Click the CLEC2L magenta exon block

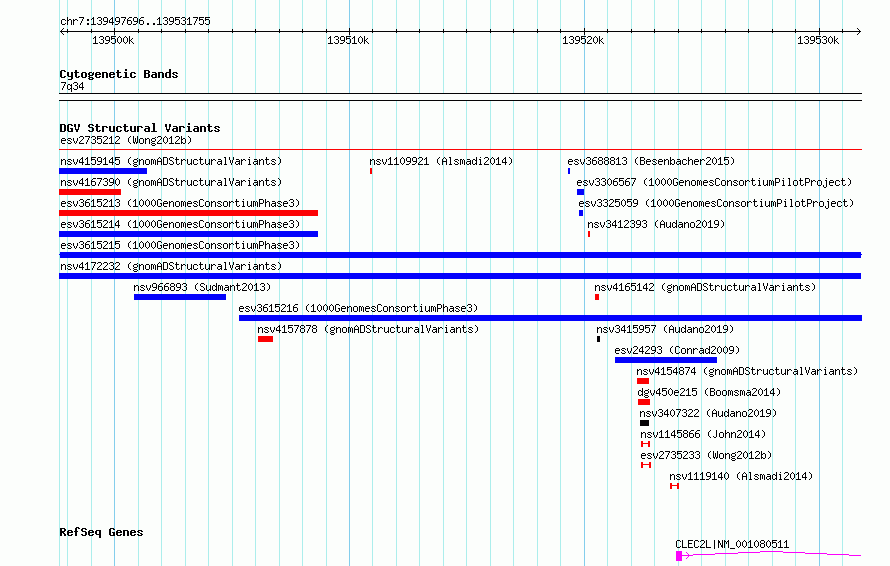pos(679,556)
